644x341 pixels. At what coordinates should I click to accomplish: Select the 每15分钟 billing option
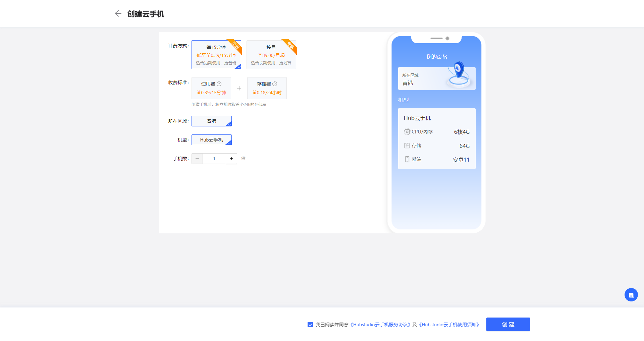tap(216, 55)
